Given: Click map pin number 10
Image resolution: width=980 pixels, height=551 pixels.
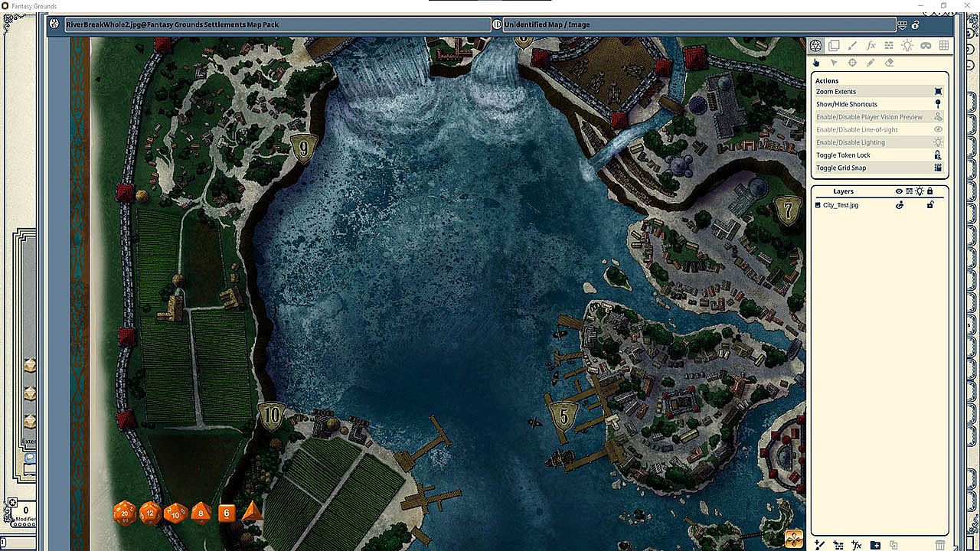Looking at the screenshot, I should tap(272, 416).
